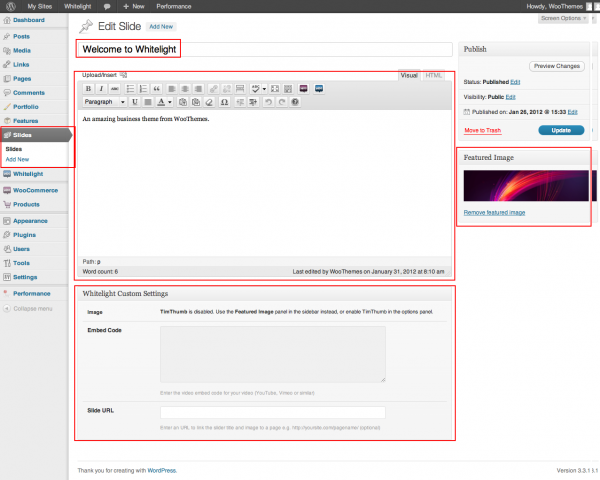
Task: Align text left
Action: pyautogui.click(x=172, y=89)
